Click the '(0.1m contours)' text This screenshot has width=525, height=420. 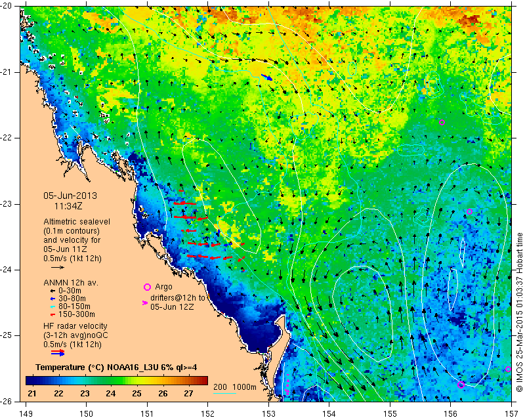(x=72, y=231)
